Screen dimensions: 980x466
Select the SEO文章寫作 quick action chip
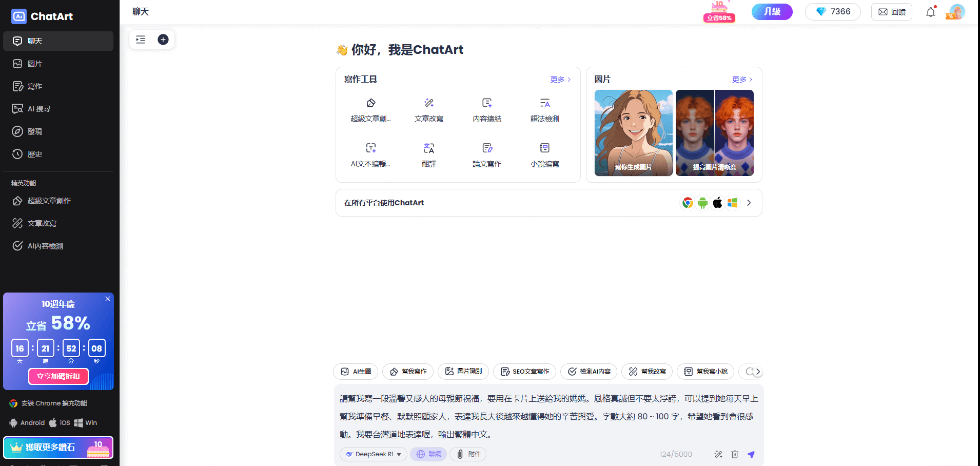(524, 372)
